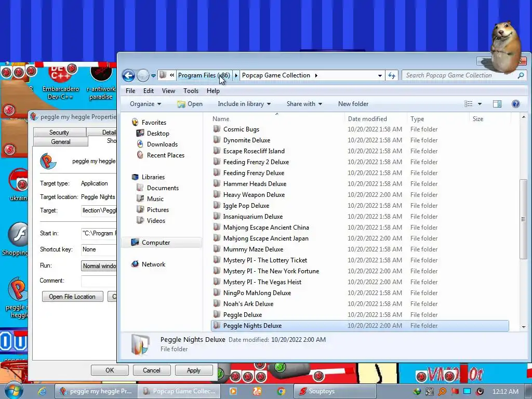532x399 pixels.
Task: Open the File menu
Action: click(x=130, y=91)
